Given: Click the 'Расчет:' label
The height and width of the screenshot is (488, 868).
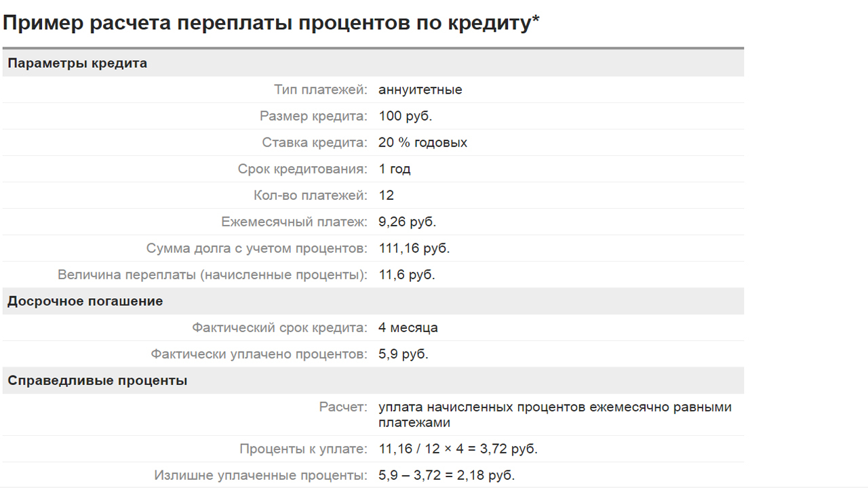Looking at the screenshot, I should pyautogui.click(x=344, y=407).
